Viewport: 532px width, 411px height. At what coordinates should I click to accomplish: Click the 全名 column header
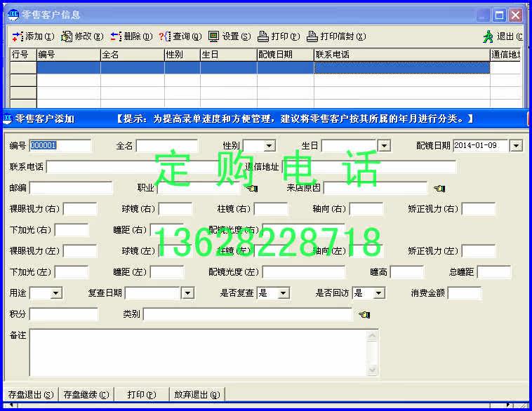[133, 55]
